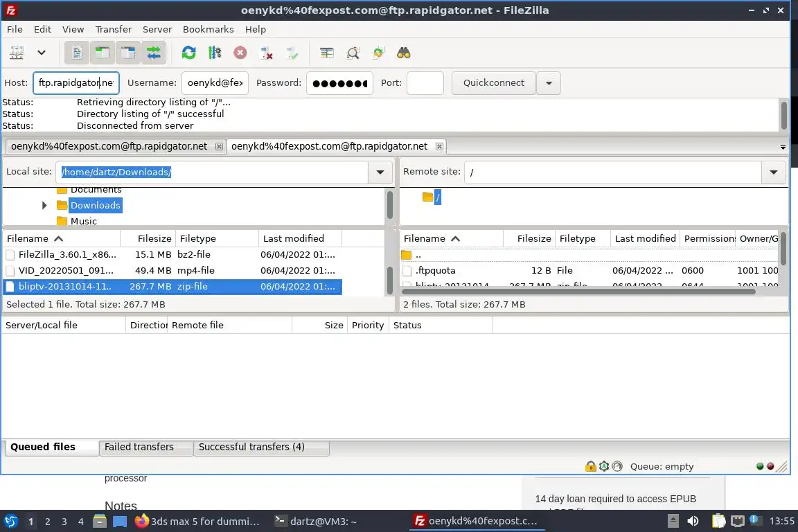Open the Edit menu
Screen dimensions: 798x532
(x=42, y=29)
